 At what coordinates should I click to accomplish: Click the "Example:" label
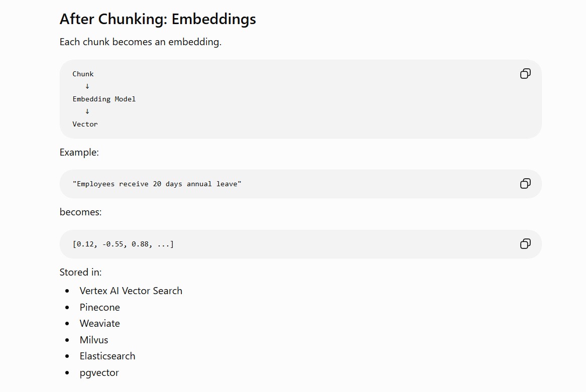[79, 153]
